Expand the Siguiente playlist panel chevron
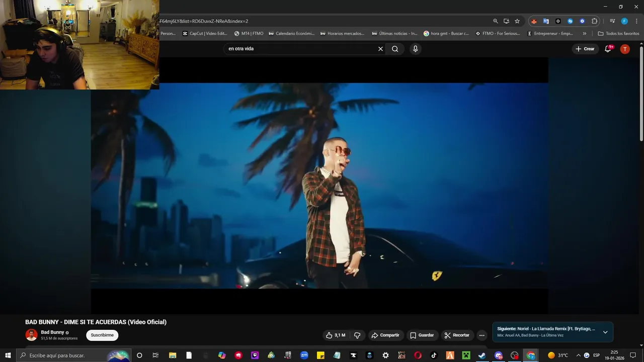The width and height of the screenshot is (644, 362). (605, 332)
